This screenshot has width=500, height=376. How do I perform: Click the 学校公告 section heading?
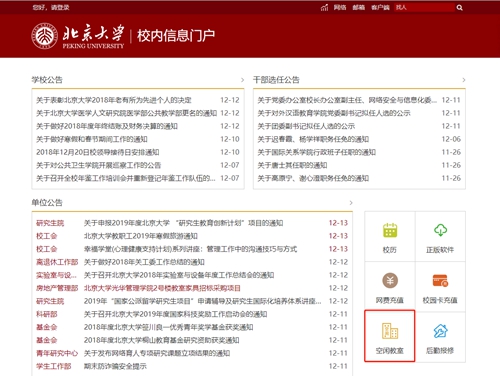(x=47, y=80)
